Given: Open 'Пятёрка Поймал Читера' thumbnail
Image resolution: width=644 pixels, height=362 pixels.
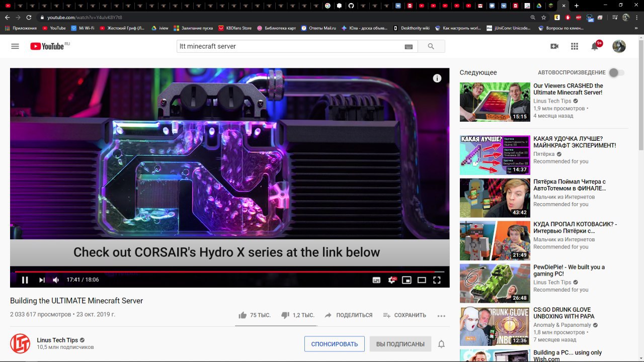Looking at the screenshot, I should [495, 198].
